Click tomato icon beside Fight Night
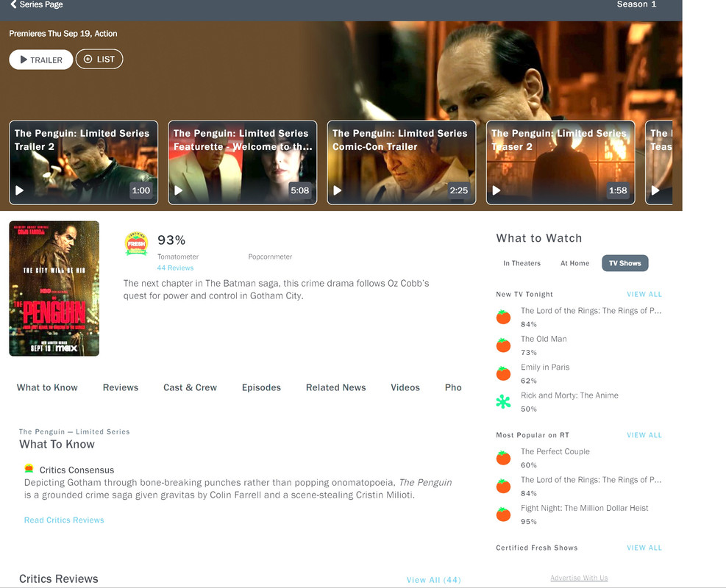Image resolution: width=726 pixels, height=588 pixels. point(503,514)
